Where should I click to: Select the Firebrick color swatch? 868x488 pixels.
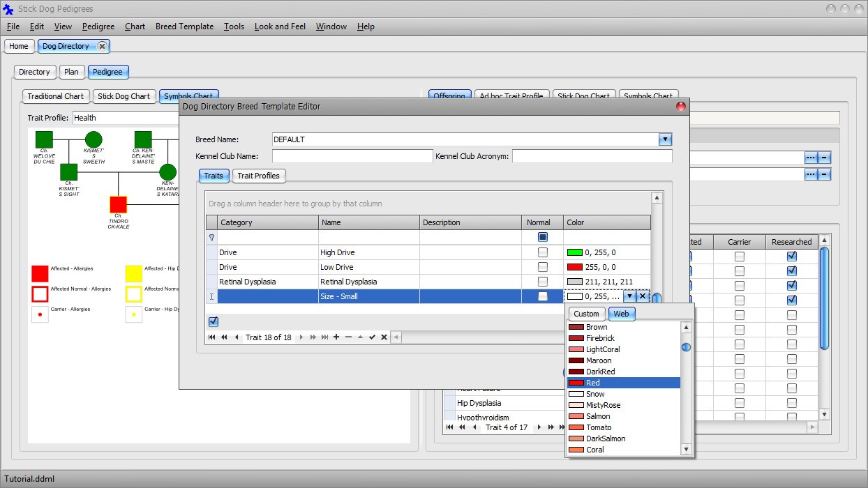(599, 338)
